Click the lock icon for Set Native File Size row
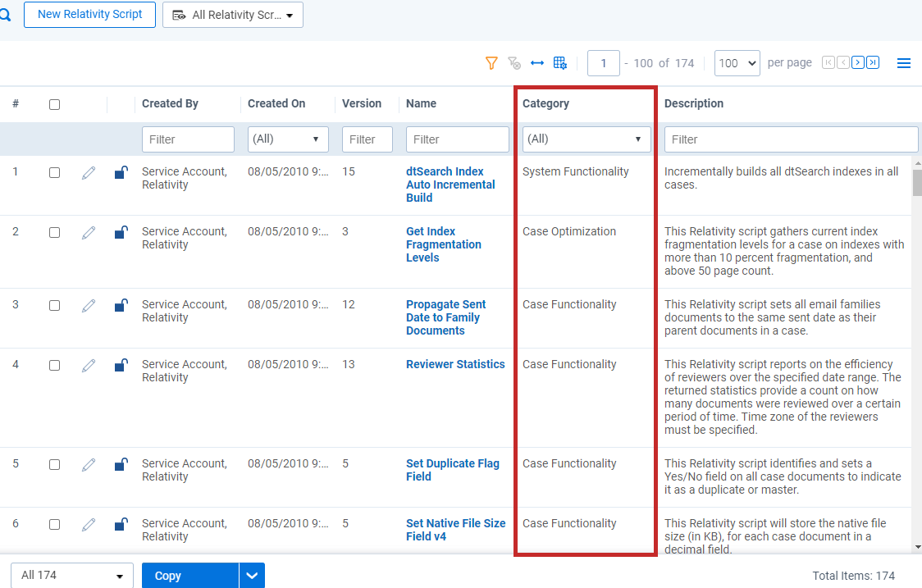922x588 pixels. [x=121, y=524]
